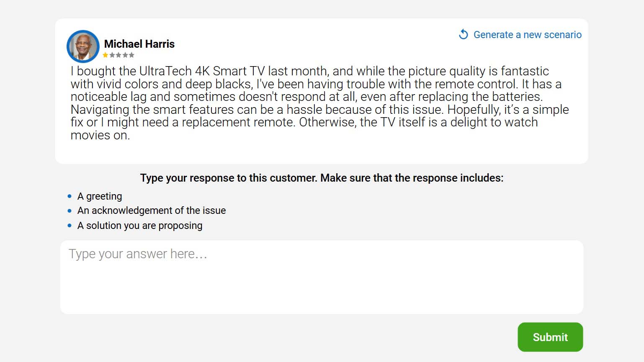This screenshot has width=644, height=362.
Task: Click the bullet dot beside "A solution"
Action: pos(70,226)
